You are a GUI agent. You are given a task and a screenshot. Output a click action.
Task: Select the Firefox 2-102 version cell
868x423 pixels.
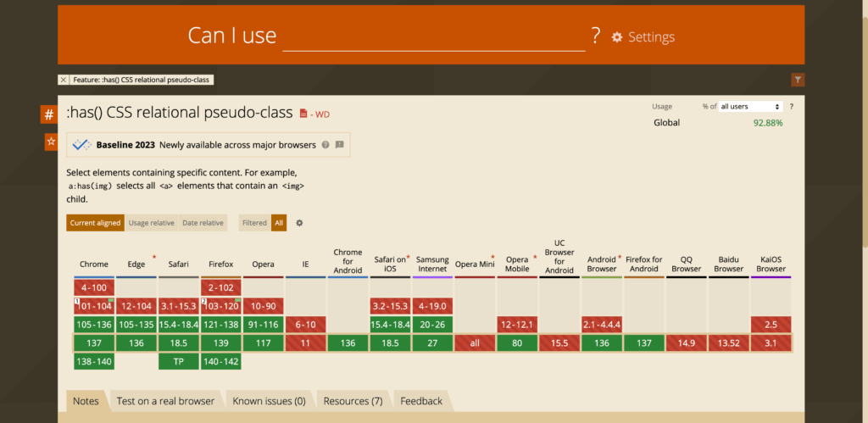(x=221, y=288)
